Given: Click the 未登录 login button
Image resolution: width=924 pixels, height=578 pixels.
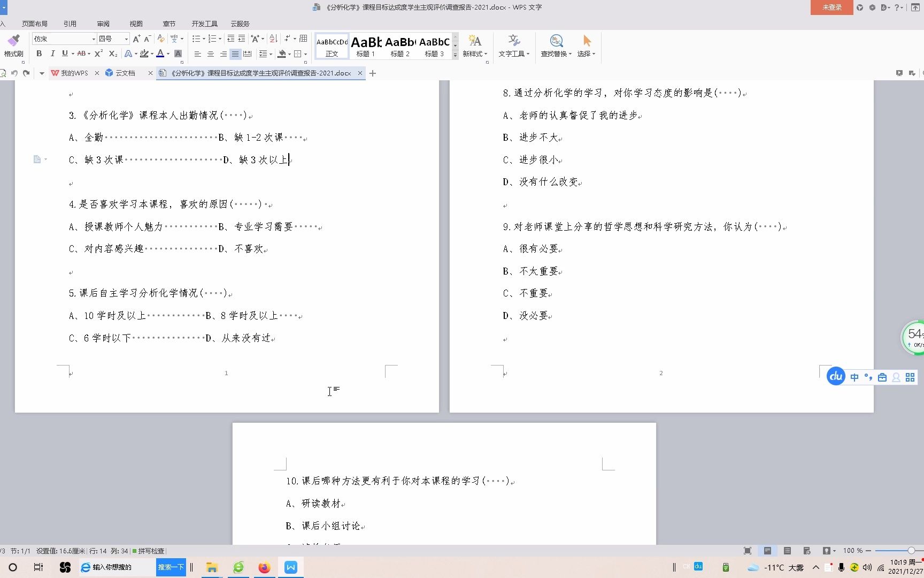Looking at the screenshot, I should pos(832,7).
